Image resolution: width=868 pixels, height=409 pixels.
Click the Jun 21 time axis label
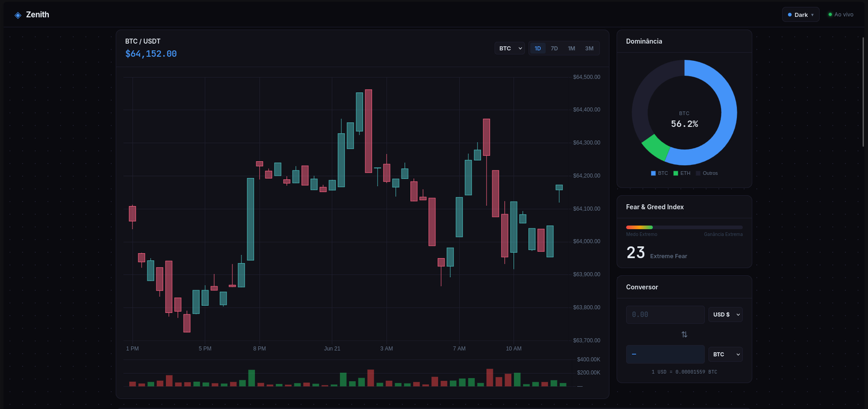[332, 349]
